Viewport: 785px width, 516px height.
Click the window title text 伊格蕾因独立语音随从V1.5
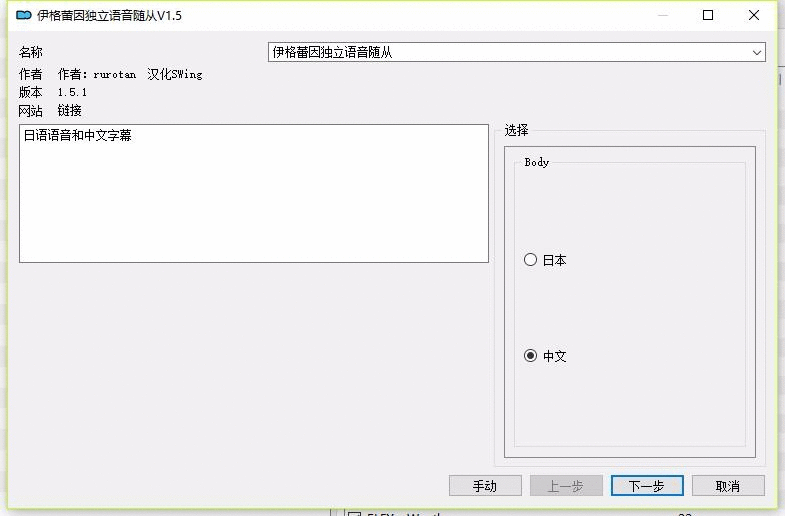110,16
